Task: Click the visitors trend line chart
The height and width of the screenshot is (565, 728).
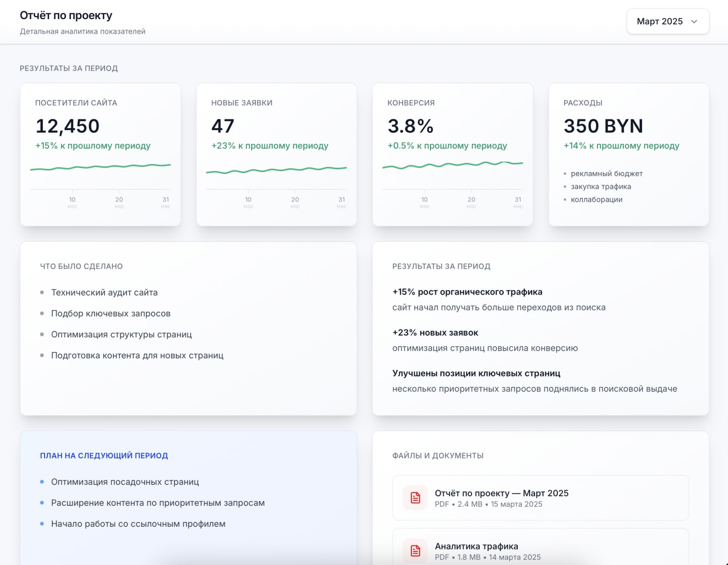Action: 100,167
